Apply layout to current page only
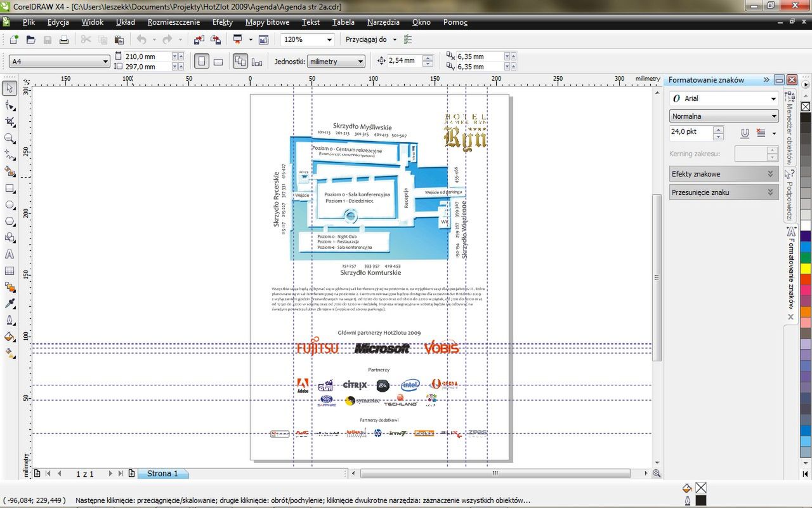Image resolution: width=812 pixels, height=508 pixels. 257,62
